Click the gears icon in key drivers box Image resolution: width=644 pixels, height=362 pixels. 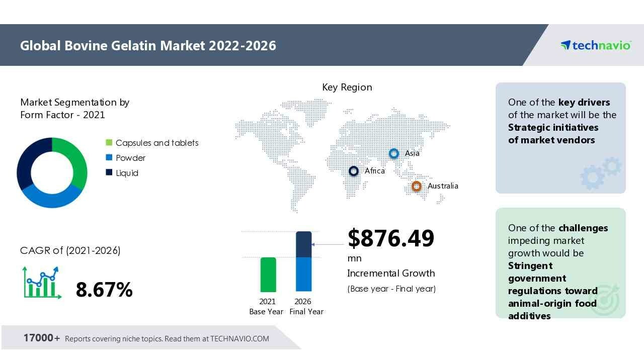(600, 173)
